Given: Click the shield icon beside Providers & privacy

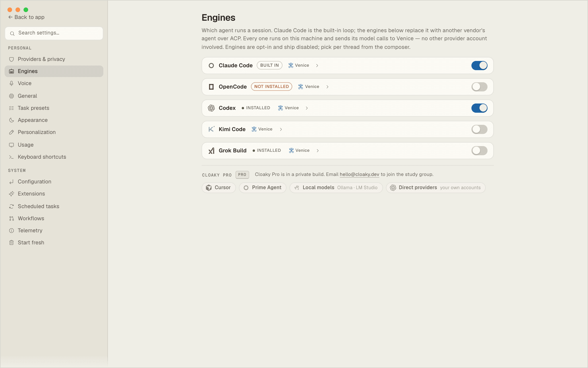Looking at the screenshot, I should (x=11, y=59).
